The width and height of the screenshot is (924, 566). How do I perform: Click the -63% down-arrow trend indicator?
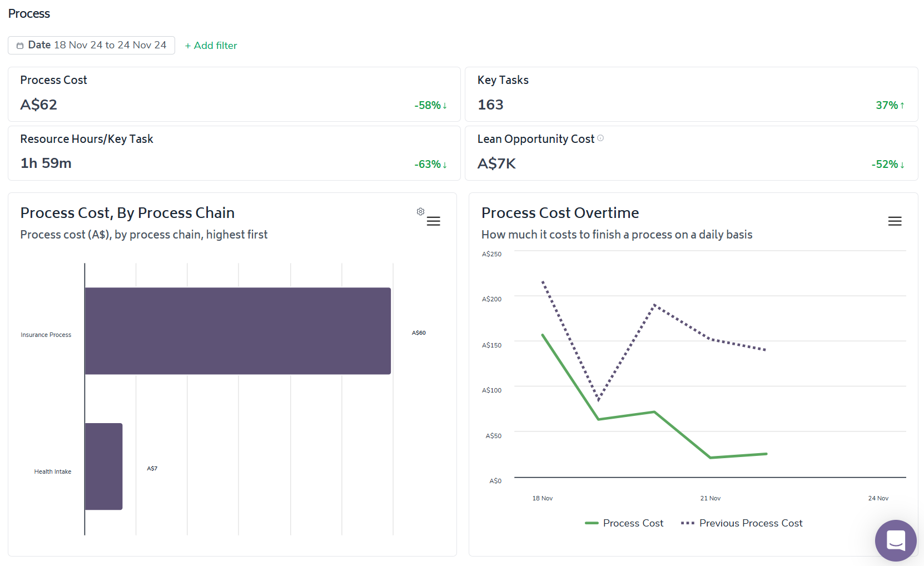coord(431,164)
